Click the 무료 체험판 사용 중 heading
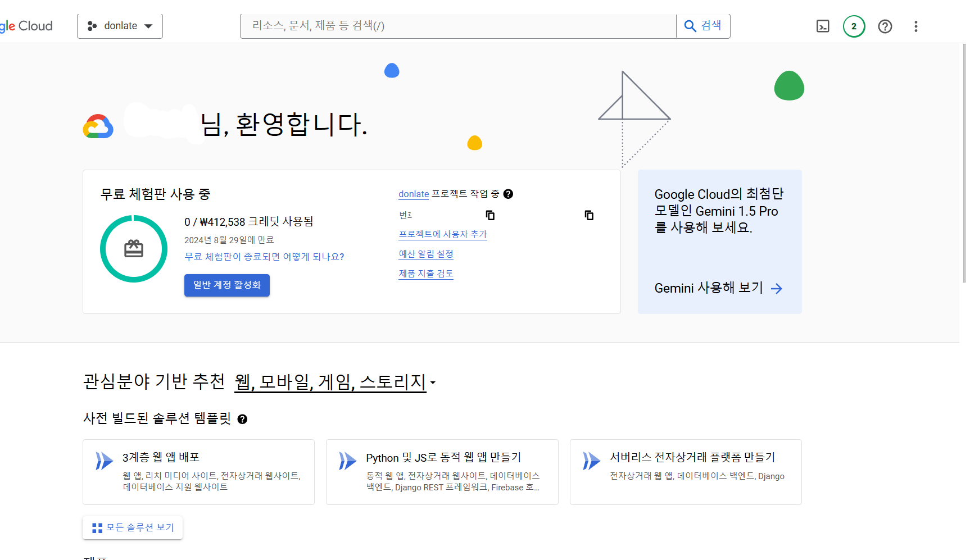This screenshot has height=560, width=970. pyautogui.click(x=155, y=194)
